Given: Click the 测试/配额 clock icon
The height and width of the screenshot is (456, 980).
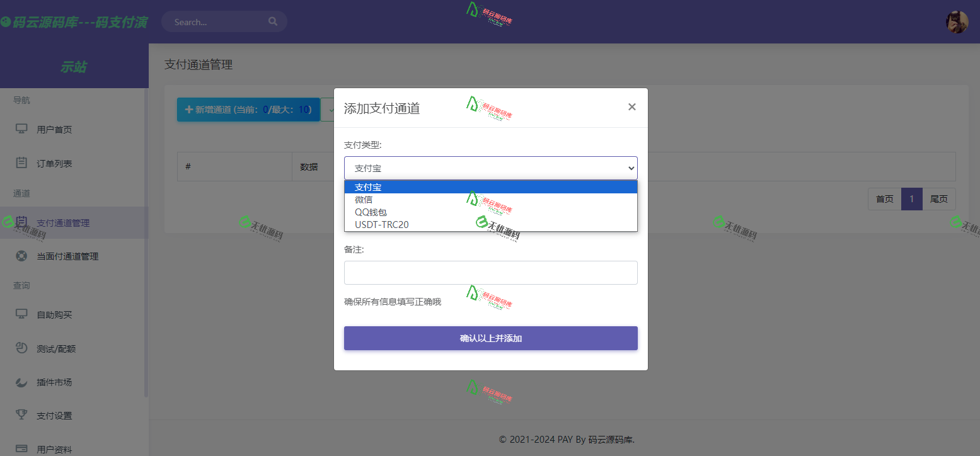Looking at the screenshot, I should tap(21, 348).
